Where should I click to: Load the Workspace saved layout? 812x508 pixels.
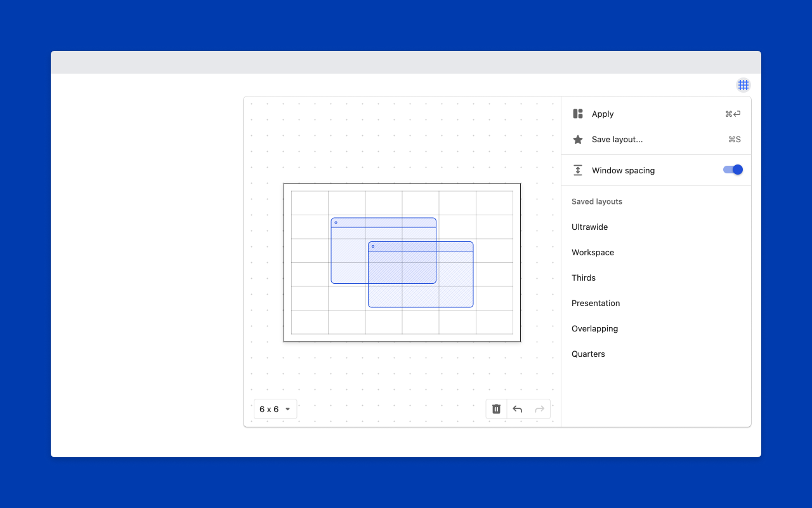pos(657,252)
